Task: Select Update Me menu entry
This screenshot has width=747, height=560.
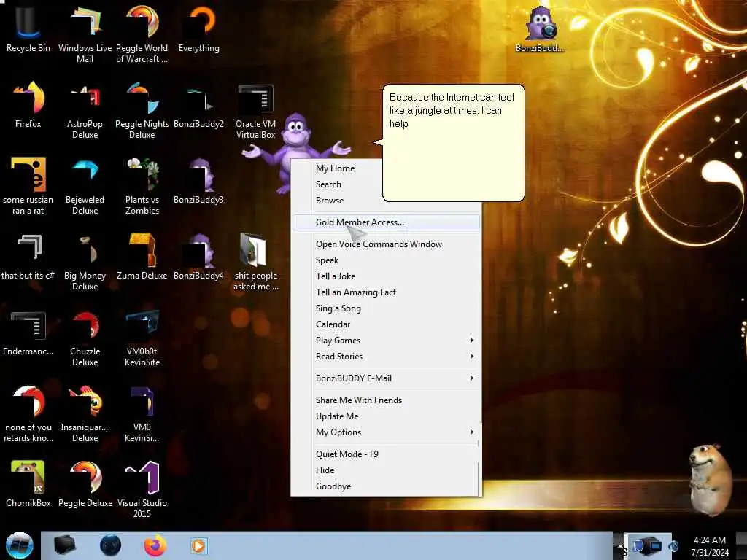Action: click(387, 416)
